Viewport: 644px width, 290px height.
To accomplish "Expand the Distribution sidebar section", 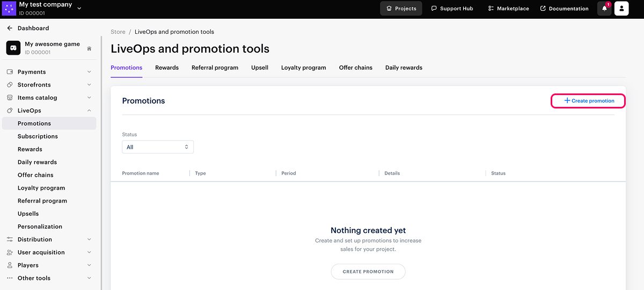I will 89,240.
